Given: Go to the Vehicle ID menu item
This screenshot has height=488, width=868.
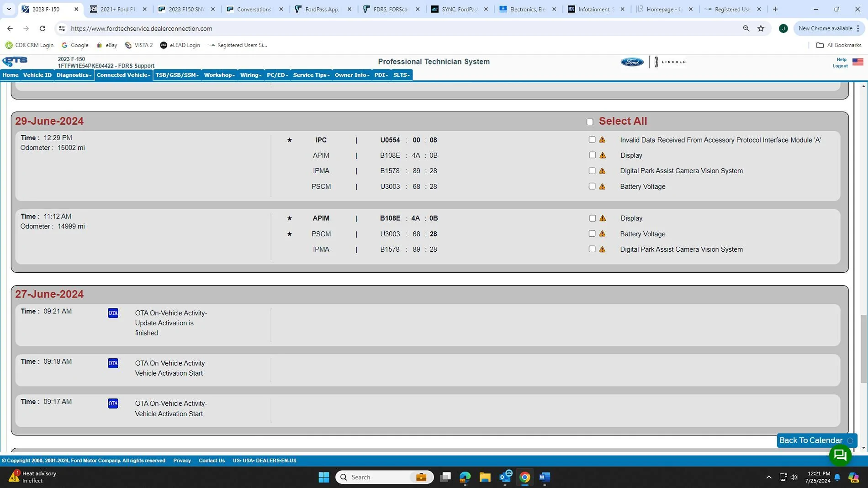Looking at the screenshot, I should coord(37,75).
